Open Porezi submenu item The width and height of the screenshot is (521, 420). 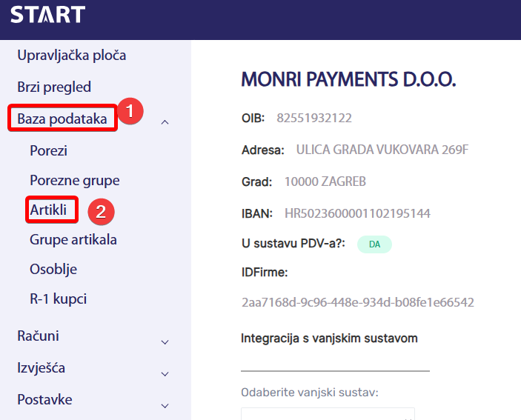(48, 151)
